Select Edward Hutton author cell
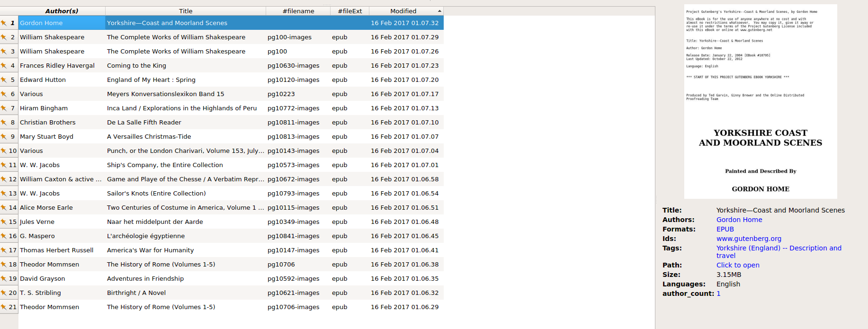The width and height of the screenshot is (868, 329). [62, 80]
